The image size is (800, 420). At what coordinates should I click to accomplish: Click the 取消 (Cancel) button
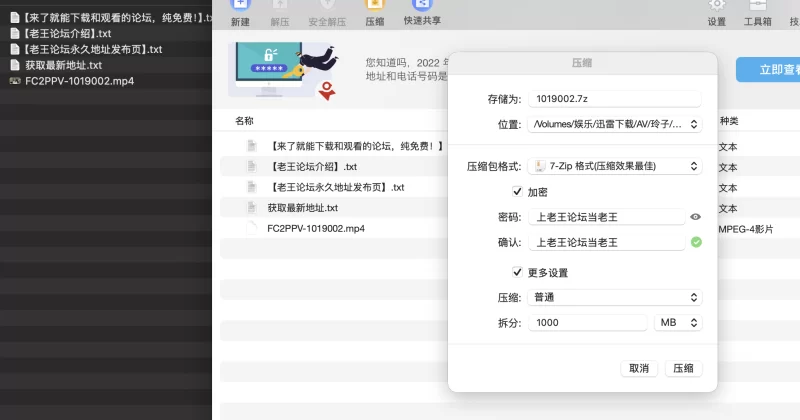(638, 369)
